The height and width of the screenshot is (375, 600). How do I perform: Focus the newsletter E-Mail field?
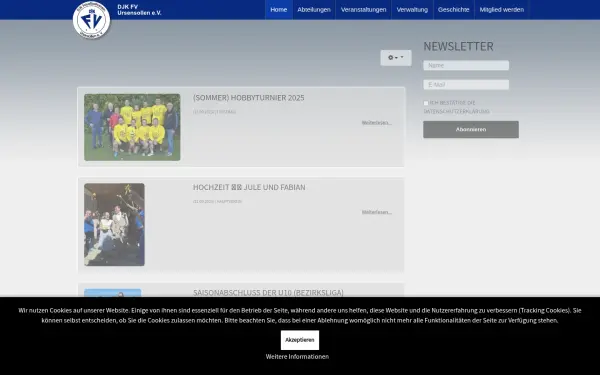(466, 85)
